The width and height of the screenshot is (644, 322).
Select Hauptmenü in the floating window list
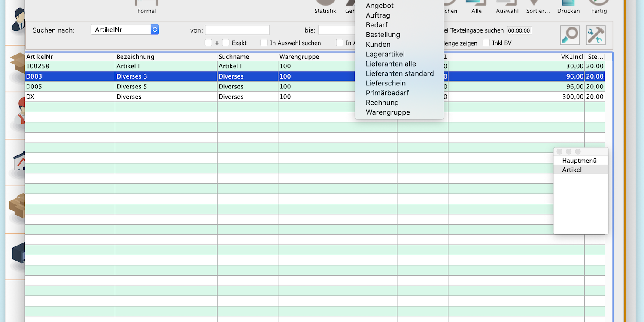tap(581, 161)
